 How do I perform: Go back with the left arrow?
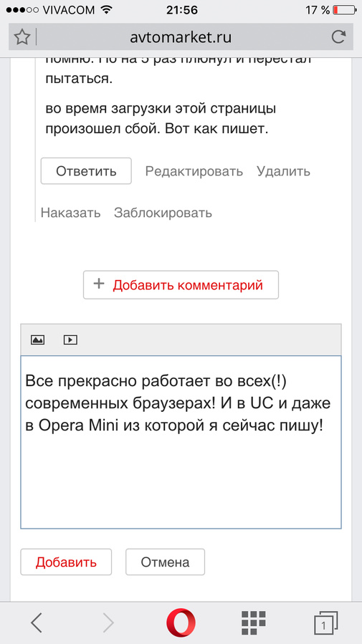point(37,623)
